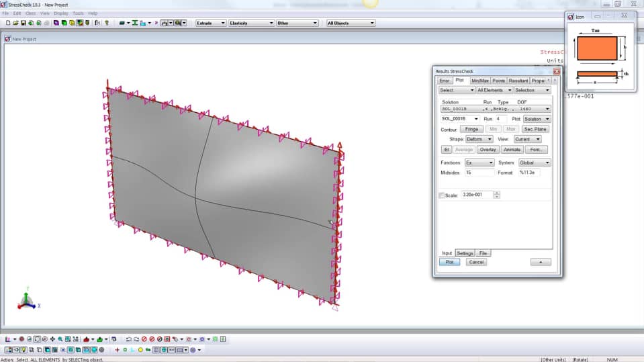Open the All Elements dropdown
This screenshot has height=362, width=644.
[494, 90]
